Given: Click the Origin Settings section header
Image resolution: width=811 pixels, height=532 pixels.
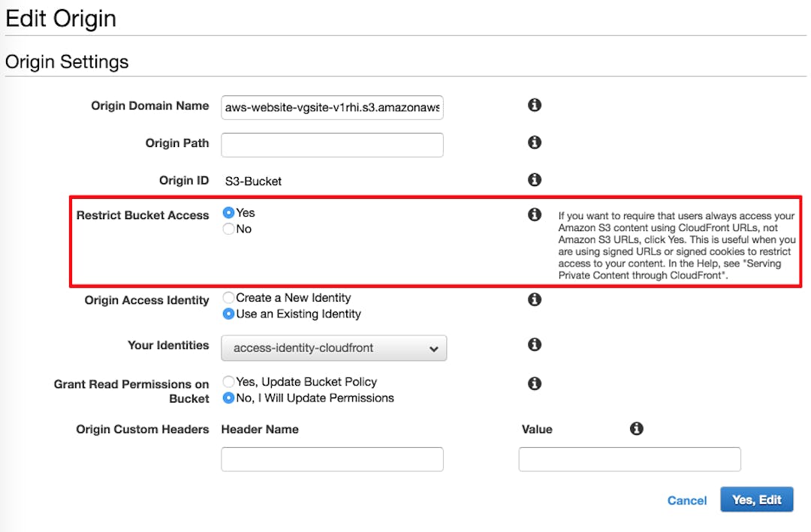Looking at the screenshot, I should [67, 62].
